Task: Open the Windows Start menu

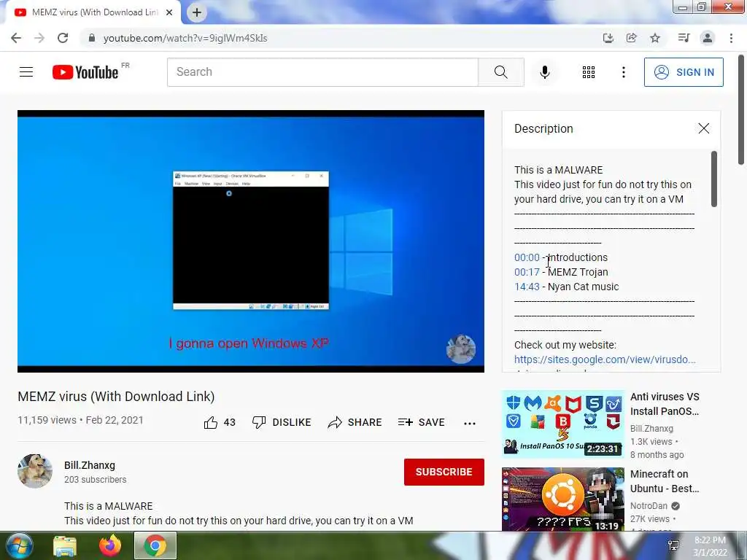Action: 20,545
